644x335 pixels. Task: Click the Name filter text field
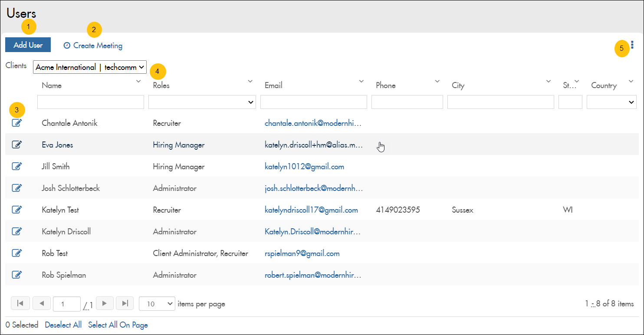click(91, 102)
